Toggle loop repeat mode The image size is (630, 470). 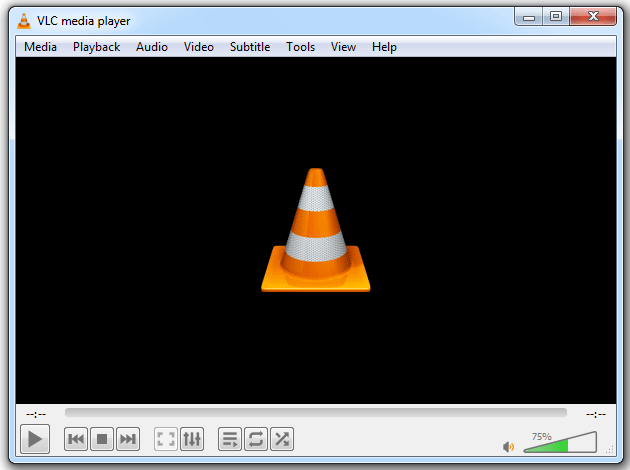[x=256, y=439]
